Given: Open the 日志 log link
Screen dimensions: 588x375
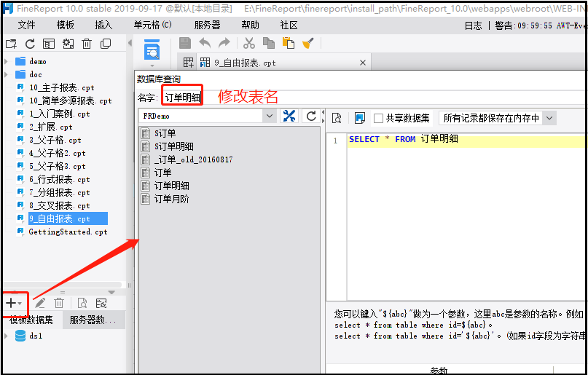Looking at the screenshot, I should pyautogui.click(x=474, y=25).
